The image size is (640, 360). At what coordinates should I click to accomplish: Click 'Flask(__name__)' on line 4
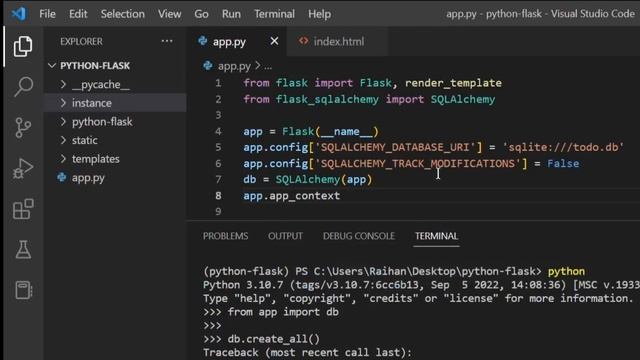coord(330,131)
